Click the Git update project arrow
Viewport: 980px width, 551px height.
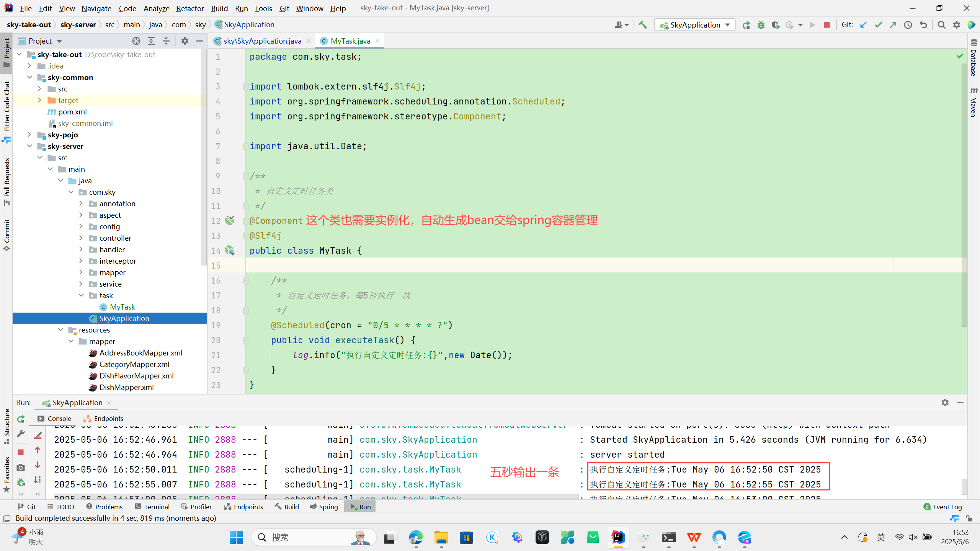click(x=863, y=25)
